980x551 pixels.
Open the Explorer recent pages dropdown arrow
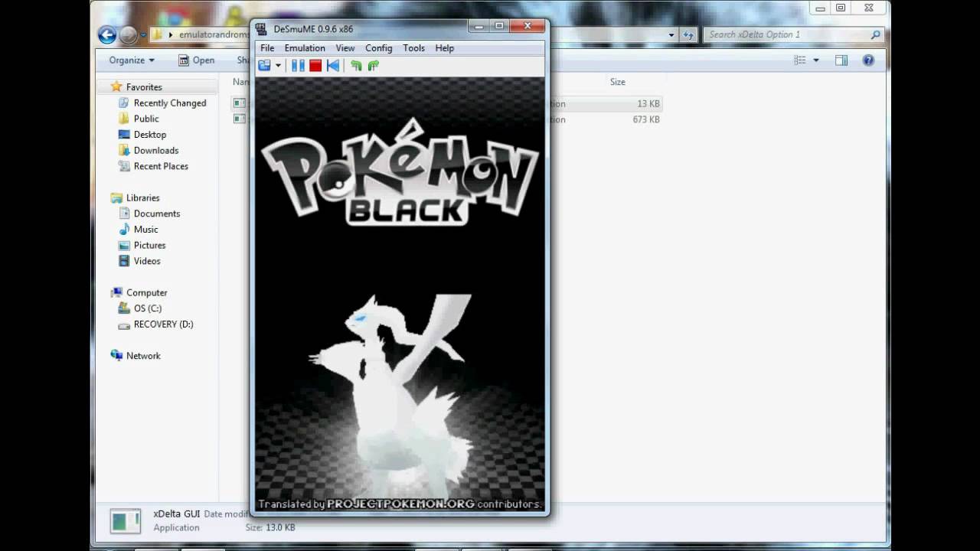[143, 34]
